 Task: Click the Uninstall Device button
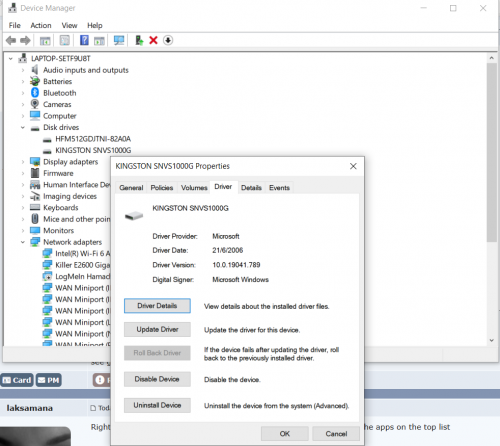157,405
